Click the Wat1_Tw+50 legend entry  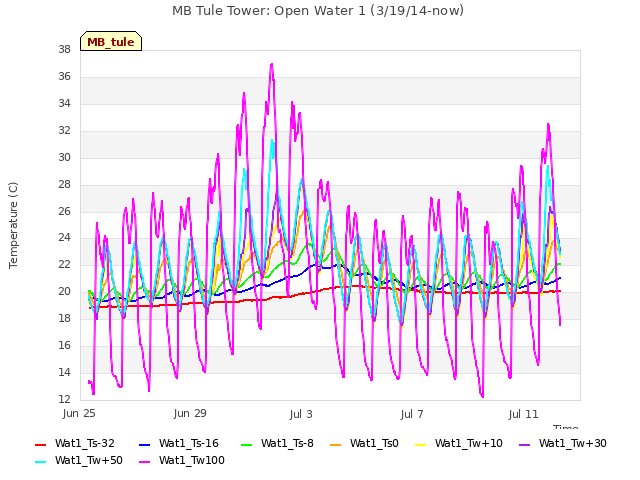click(x=79, y=461)
